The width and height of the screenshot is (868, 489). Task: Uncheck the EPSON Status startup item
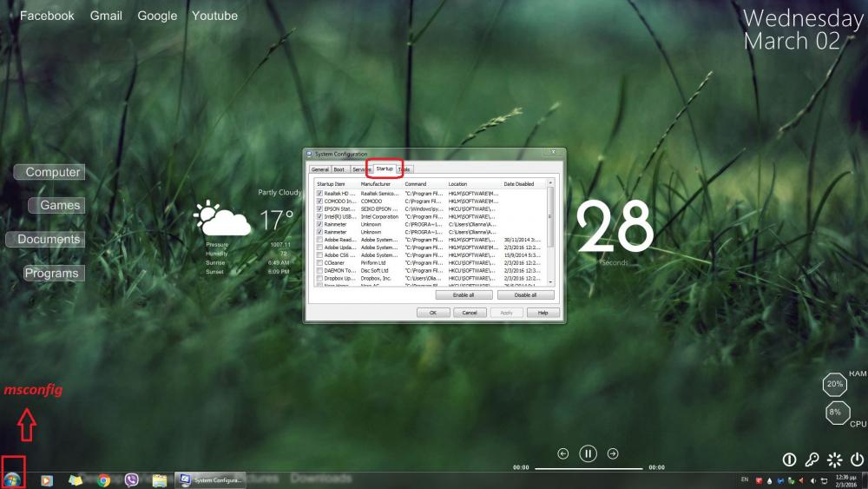click(319, 208)
